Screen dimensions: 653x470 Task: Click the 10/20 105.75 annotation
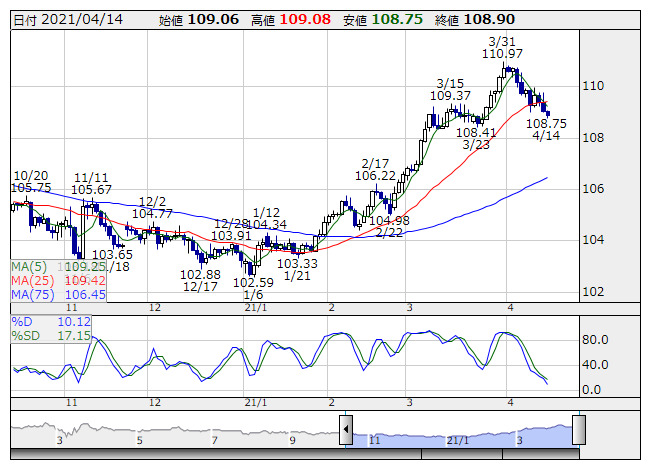(30, 181)
